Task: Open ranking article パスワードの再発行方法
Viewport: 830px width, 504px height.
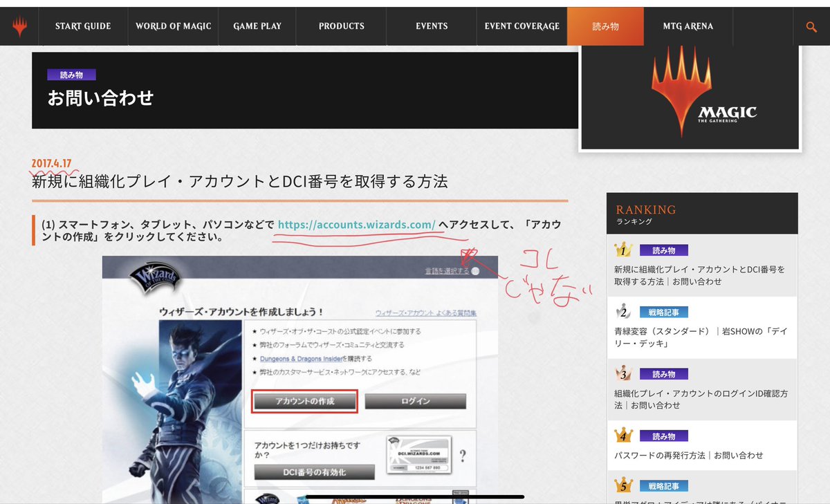Action: tap(689, 456)
